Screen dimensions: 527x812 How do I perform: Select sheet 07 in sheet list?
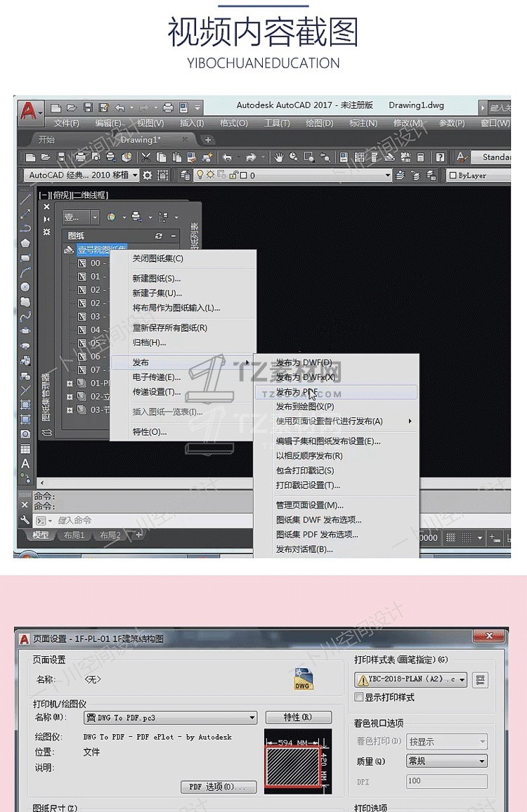[x=93, y=369]
